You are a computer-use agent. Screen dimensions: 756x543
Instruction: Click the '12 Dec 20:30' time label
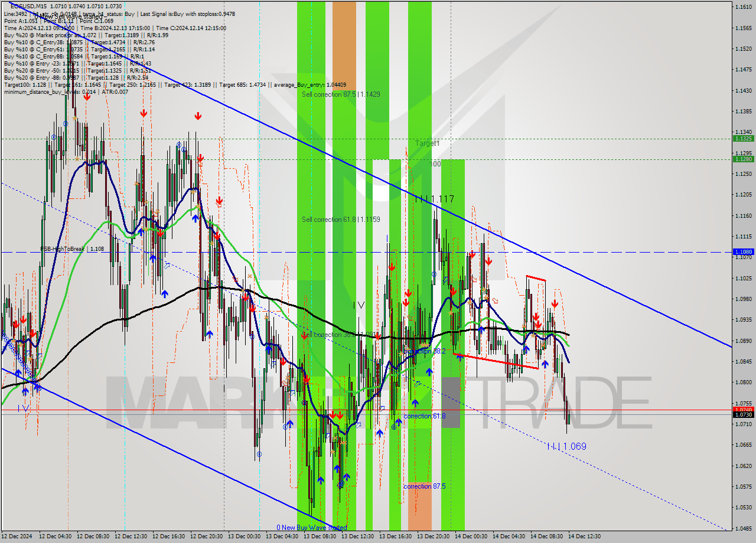coord(207,537)
